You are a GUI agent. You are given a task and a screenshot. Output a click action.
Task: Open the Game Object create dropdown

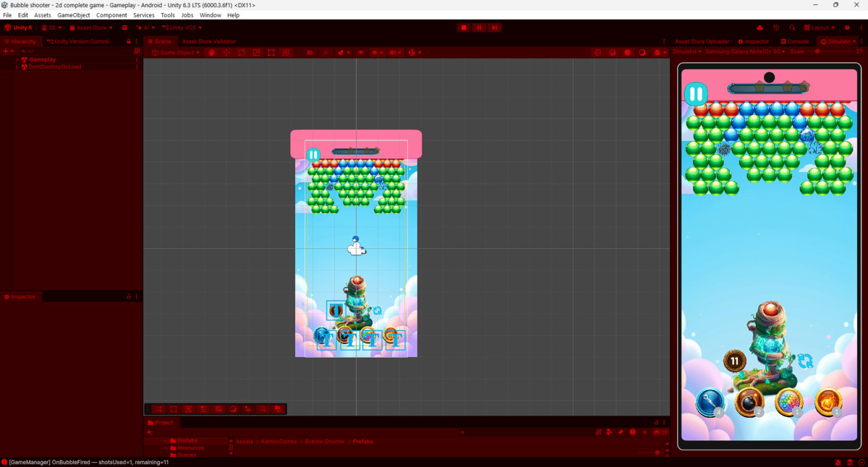(176, 52)
